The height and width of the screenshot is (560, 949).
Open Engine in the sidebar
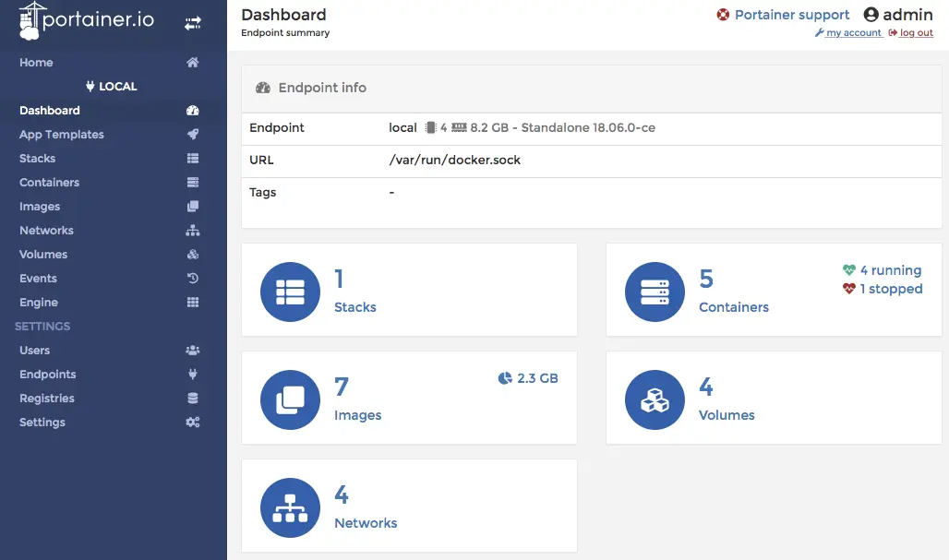[39, 303]
